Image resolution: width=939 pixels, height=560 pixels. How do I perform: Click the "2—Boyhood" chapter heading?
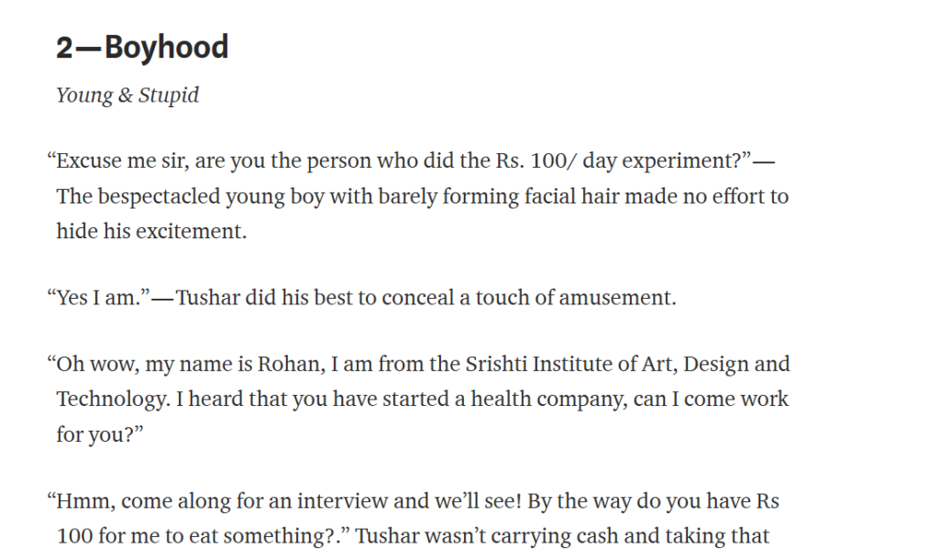point(142,47)
